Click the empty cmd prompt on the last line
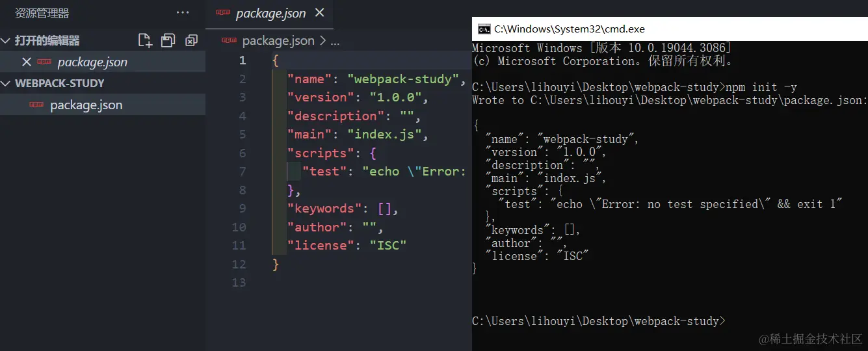868x351 pixels. [598, 321]
